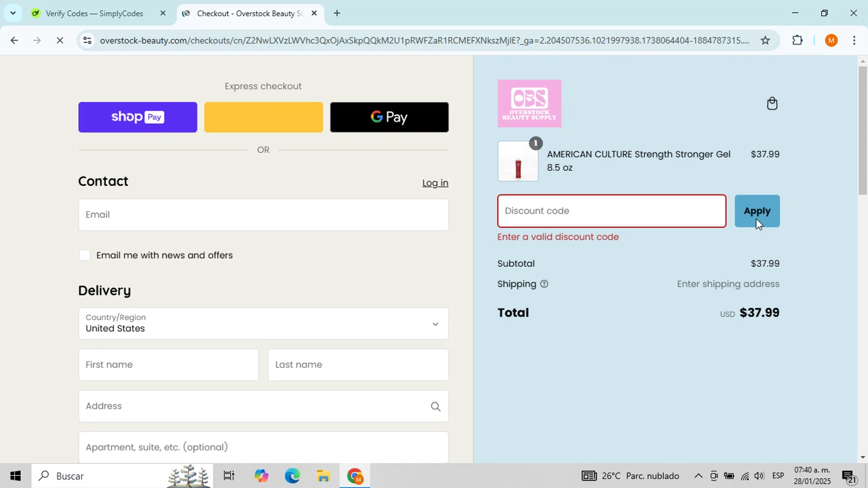Viewport: 868px width, 488px height.
Task: Pay with the Shop Pay button
Action: pyautogui.click(x=138, y=118)
